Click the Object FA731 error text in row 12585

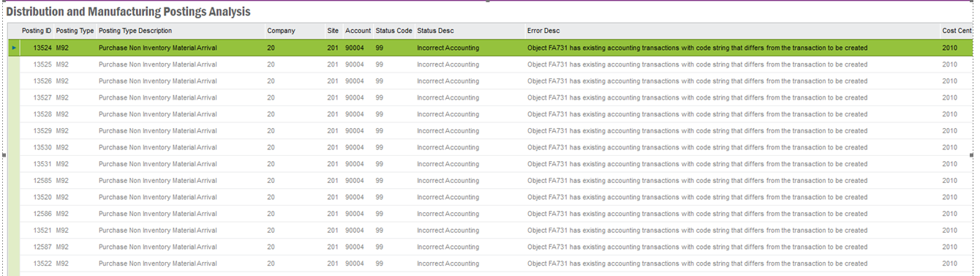697,181
